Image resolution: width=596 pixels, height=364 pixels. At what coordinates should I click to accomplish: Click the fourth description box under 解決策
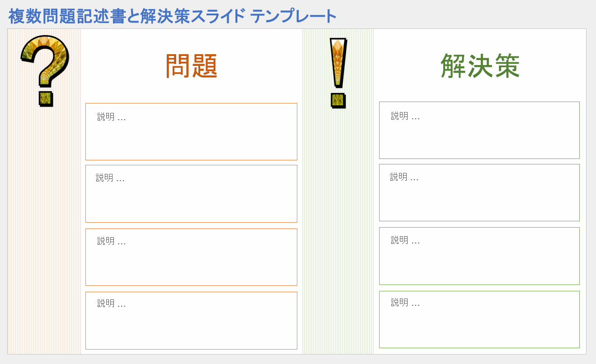[x=479, y=319]
